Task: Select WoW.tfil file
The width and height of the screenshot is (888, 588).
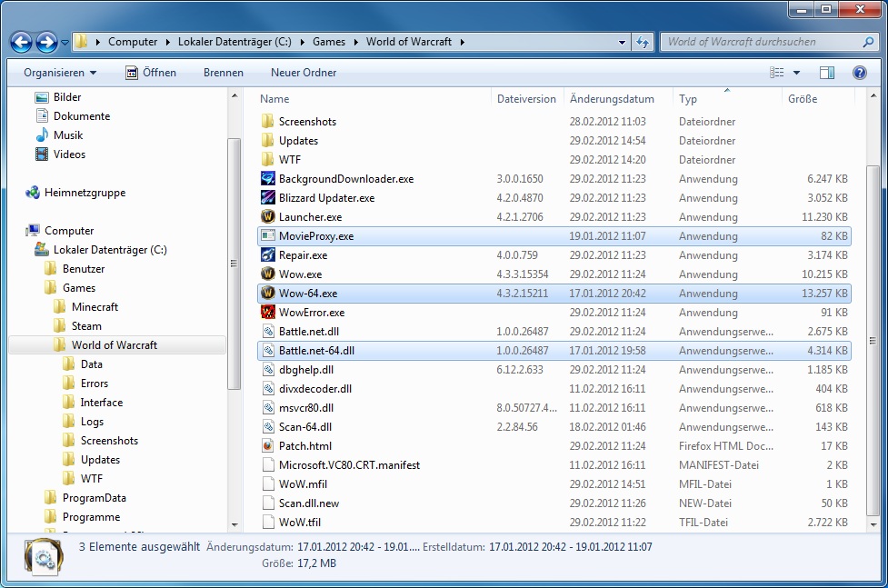Action: point(292,523)
